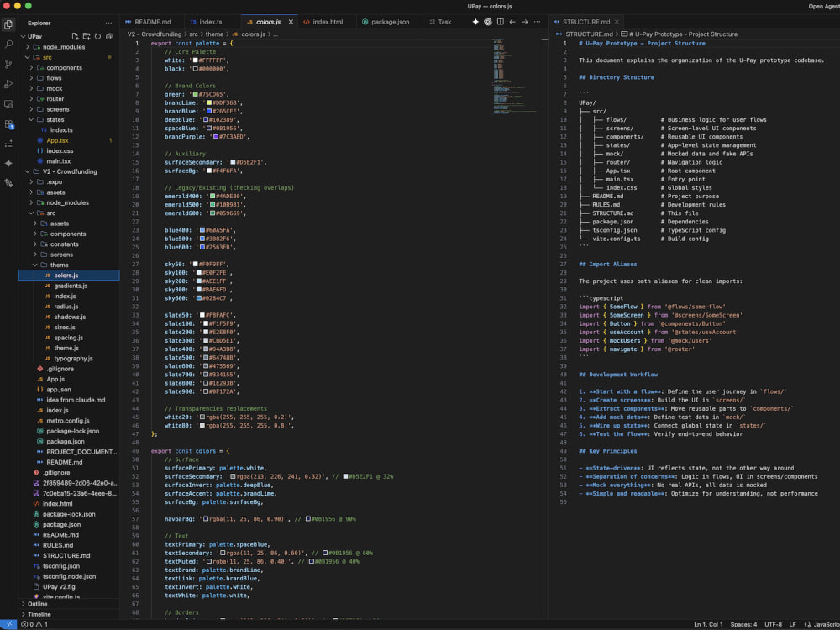Click 'Spaces: 4' indentation in status bar
The height and width of the screenshot is (630, 840).
(743, 624)
